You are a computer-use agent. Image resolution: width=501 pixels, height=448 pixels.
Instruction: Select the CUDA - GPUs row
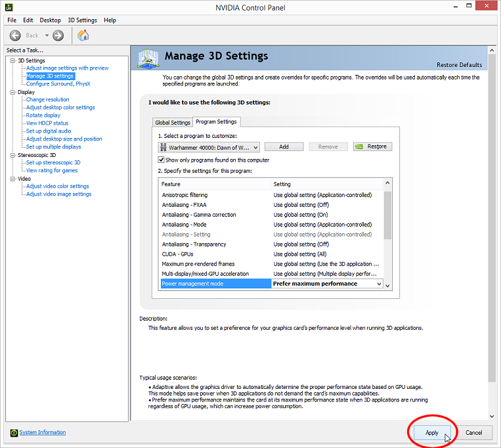pyautogui.click(x=272, y=254)
